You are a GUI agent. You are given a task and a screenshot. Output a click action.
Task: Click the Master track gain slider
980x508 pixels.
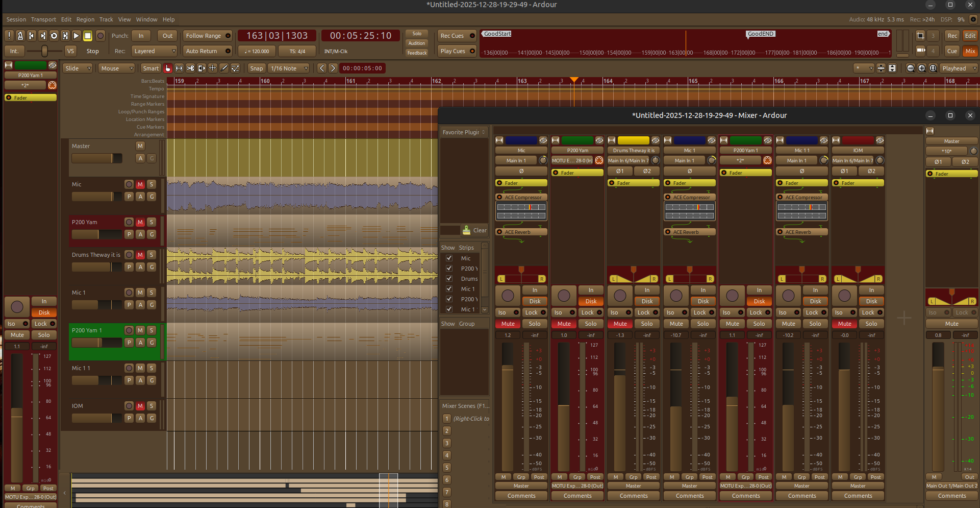pos(96,158)
